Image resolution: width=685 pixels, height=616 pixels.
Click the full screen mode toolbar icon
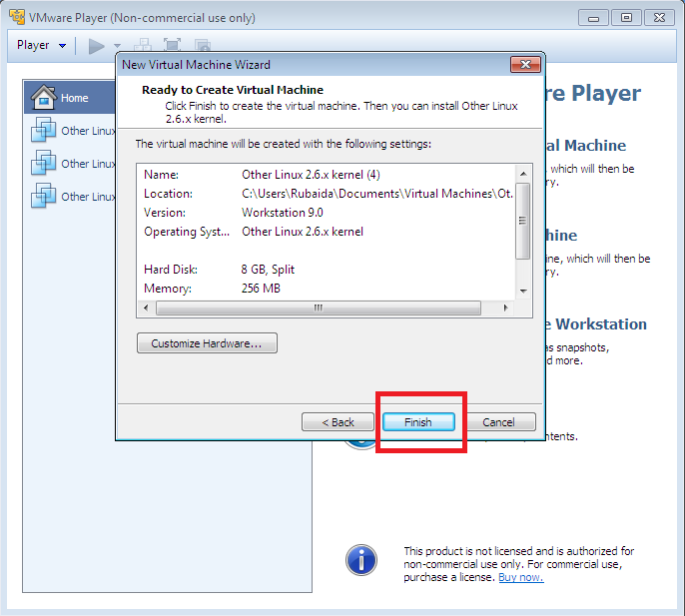[x=172, y=45]
